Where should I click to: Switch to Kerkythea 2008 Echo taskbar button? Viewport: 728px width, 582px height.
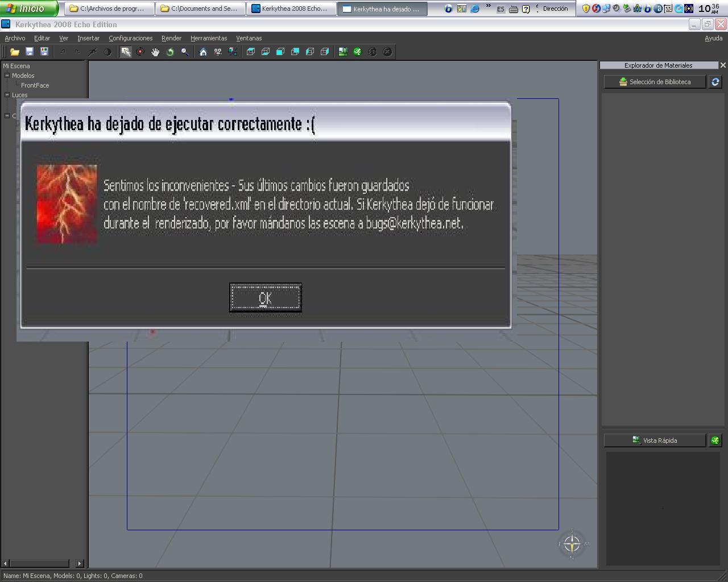(x=291, y=9)
